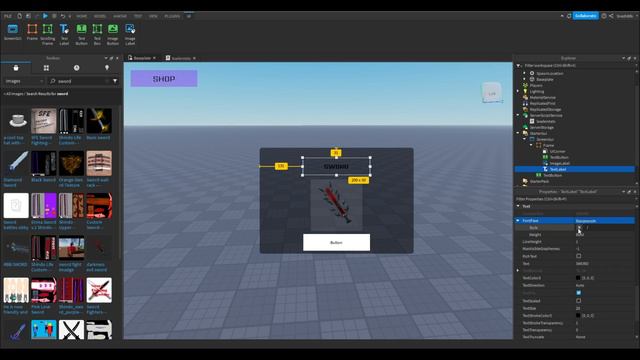Image resolution: width=640 pixels, height=360 pixels.
Task: Collapse the ServerScriptService node
Action: tap(519, 116)
